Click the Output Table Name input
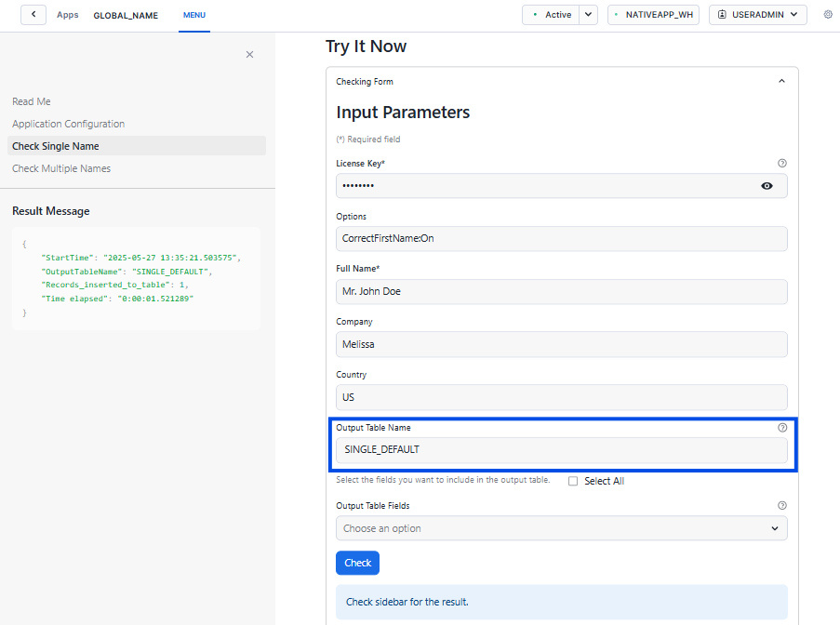The image size is (840, 625). (x=562, y=450)
